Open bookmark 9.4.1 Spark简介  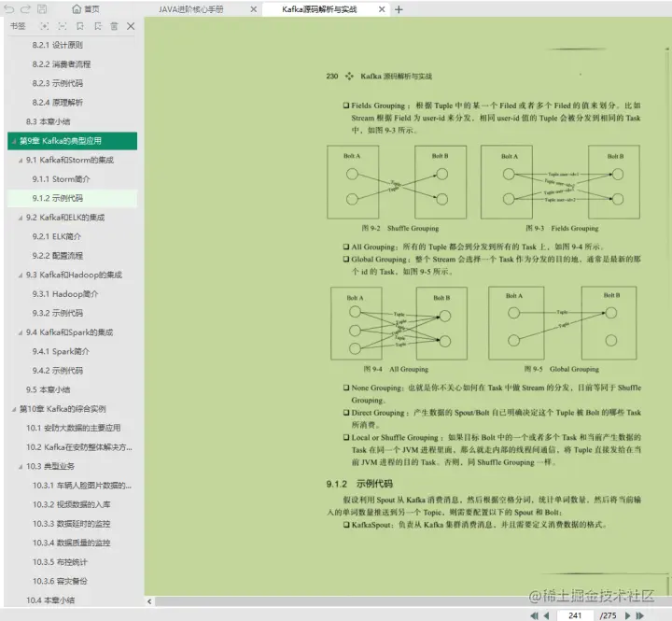[x=61, y=352]
